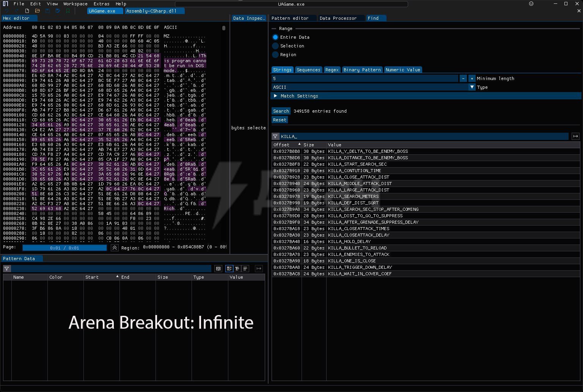Click the ImHex logo icon
Screen dimensions: 583x392
(5, 4)
